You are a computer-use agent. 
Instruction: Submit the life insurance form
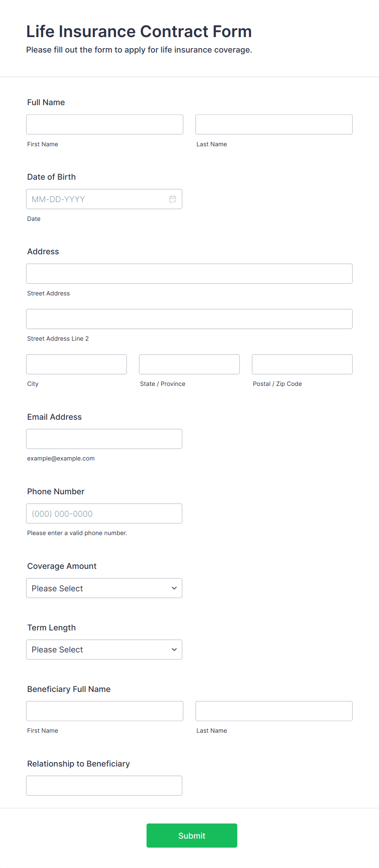coord(192,835)
